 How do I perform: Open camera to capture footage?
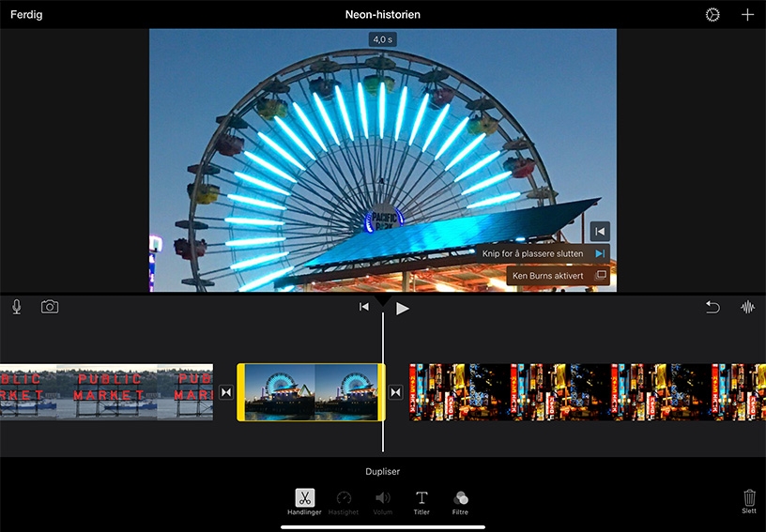point(50,307)
